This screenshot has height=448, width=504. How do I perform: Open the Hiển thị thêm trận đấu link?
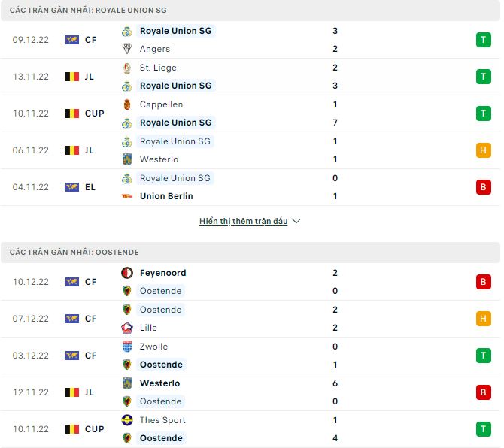(x=243, y=222)
